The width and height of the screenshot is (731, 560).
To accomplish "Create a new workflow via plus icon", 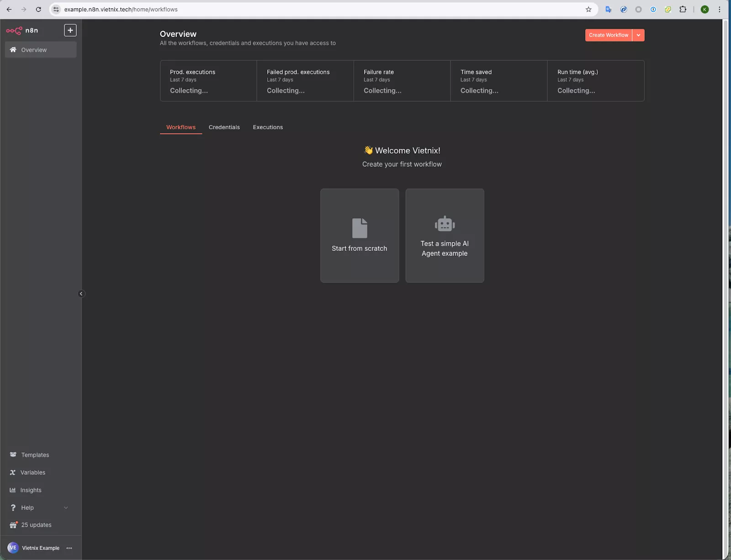I will point(70,30).
